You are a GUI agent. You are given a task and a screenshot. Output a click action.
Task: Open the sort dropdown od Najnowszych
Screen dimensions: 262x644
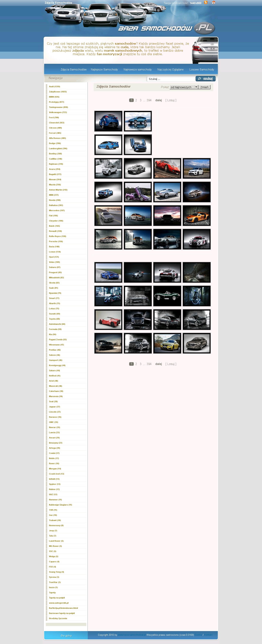(184, 87)
